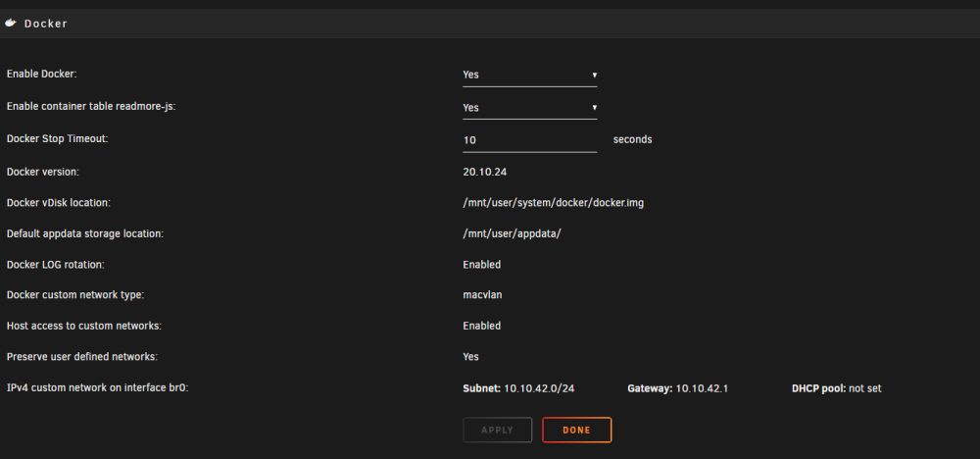Click 'Docker custom network type:' label
This screenshot has height=459, width=980.
75,294
